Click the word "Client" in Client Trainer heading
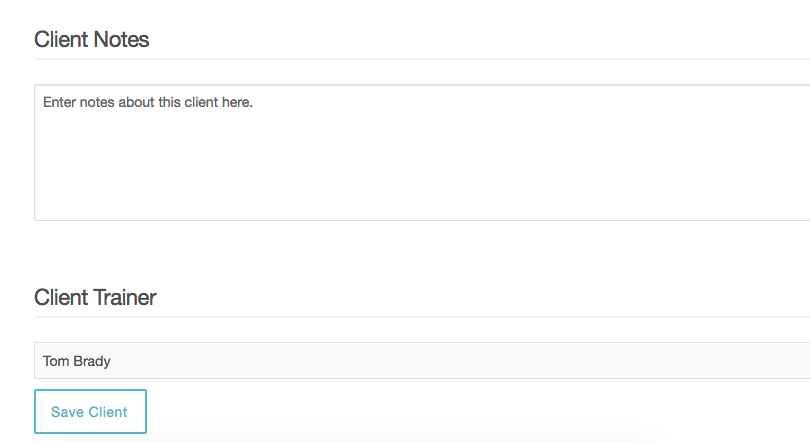The image size is (810, 442). click(61, 297)
